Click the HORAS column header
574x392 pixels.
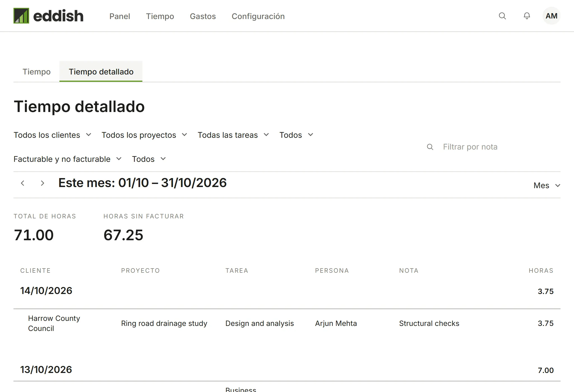pos(541,270)
